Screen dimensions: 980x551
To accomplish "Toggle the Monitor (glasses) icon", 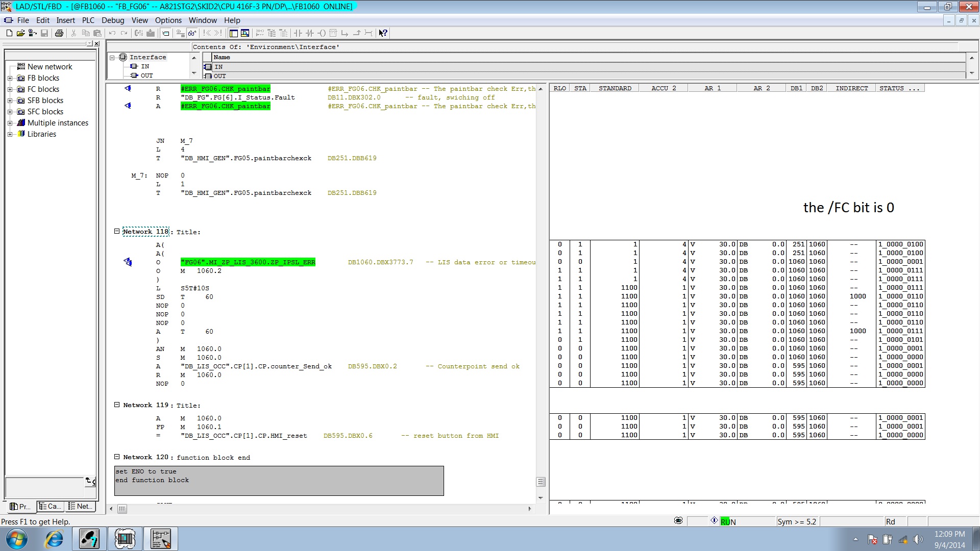I will tap(192, 33).
